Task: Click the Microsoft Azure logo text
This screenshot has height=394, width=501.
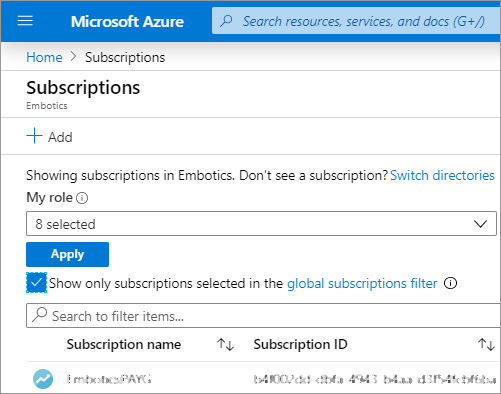Action: point(127,22)
